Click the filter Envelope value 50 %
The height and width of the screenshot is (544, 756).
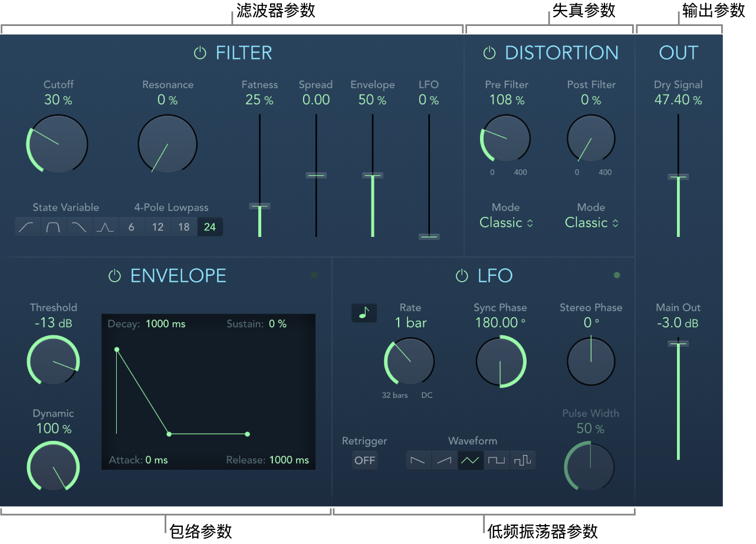tap(372, 100)
